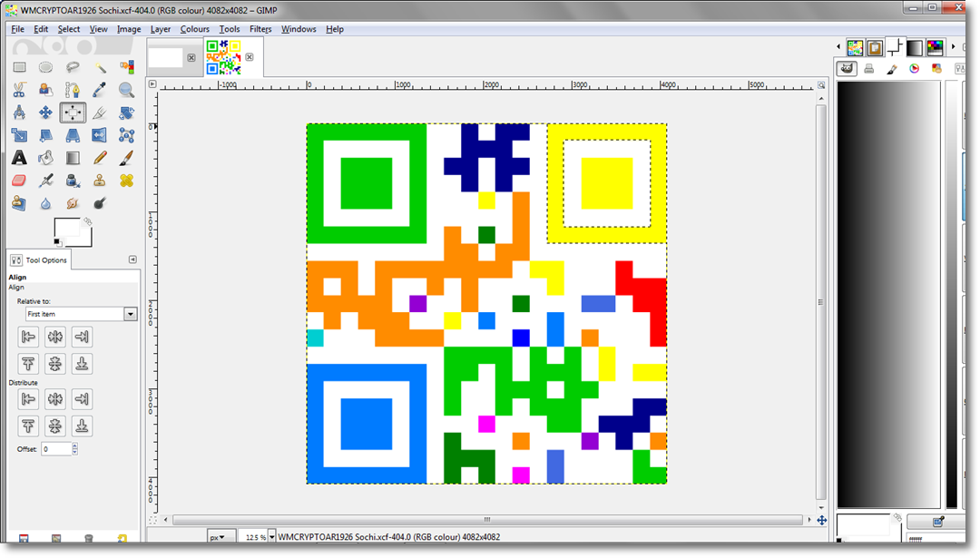The height and width of the screenshot is (558, 980).
Task: Distribute bottoms of targets
Action: coord(82,426)
